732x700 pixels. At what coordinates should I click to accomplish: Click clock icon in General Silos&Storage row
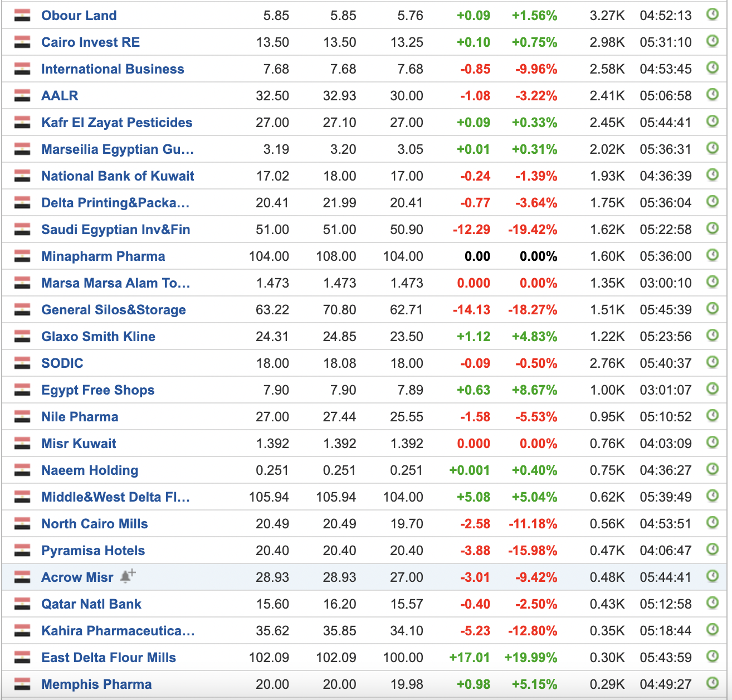click(713, 308)
